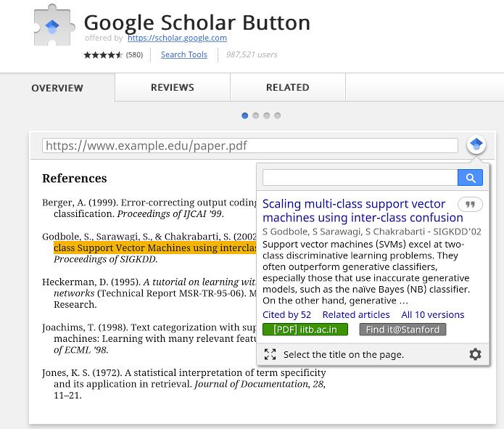Open settings with the gear icon
This screenshot has height=429, width=504.
(x=475, y=354)
